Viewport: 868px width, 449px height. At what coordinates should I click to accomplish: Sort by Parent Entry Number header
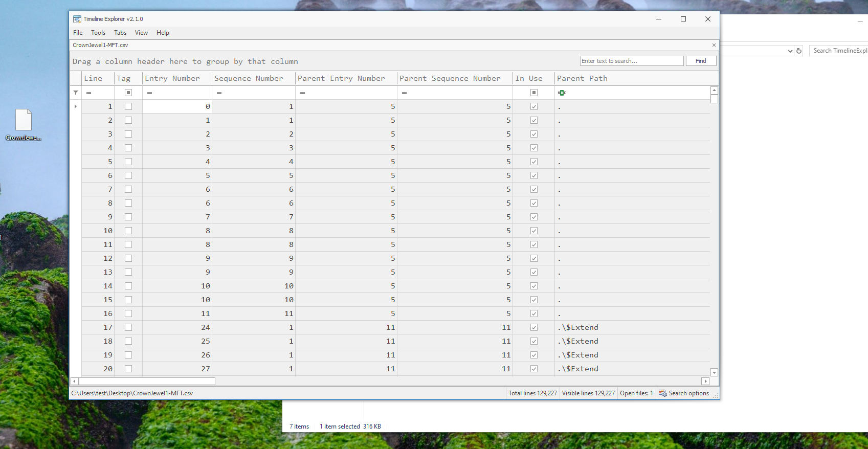click(346, 78)
